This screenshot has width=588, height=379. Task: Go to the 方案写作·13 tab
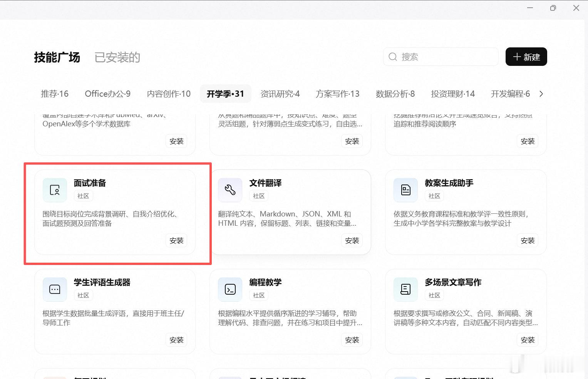tap(338, 94)
